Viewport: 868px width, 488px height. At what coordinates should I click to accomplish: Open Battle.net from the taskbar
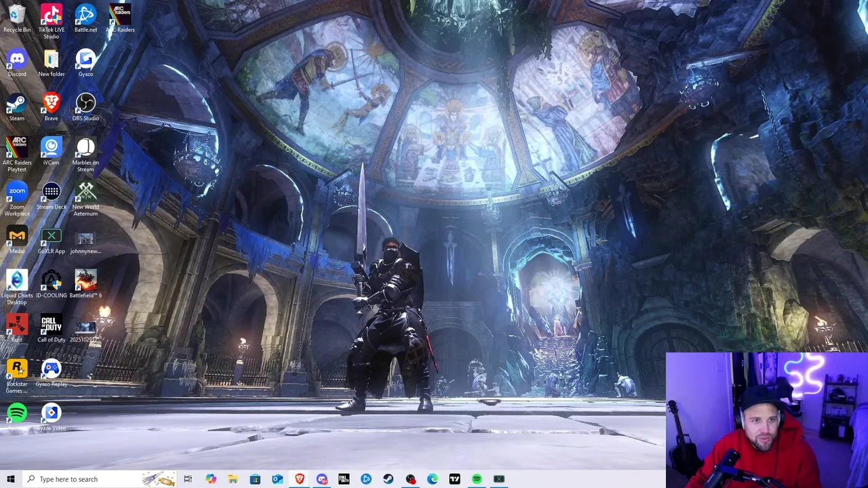pyautogui.click(x=366, y=479)
